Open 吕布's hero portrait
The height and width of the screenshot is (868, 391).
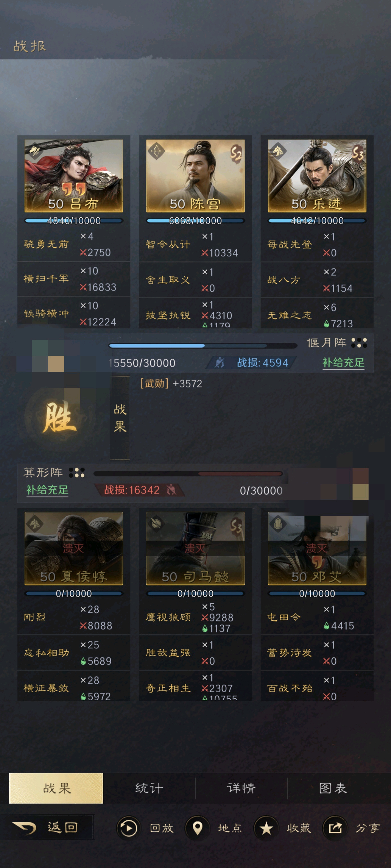(x=74, y=176)
